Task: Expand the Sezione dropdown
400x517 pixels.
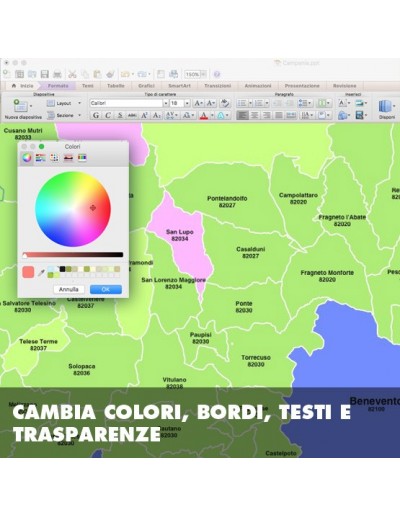Action: tap(79, 115)
